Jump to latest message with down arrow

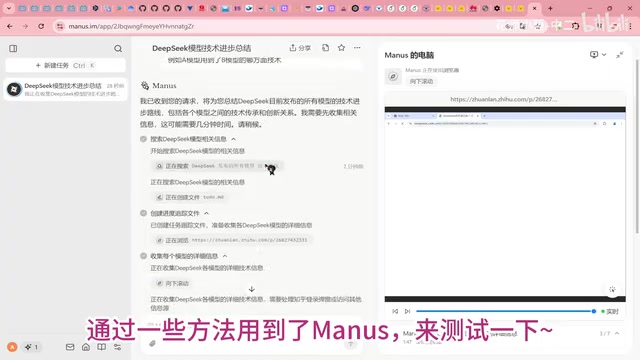point(252,289)
